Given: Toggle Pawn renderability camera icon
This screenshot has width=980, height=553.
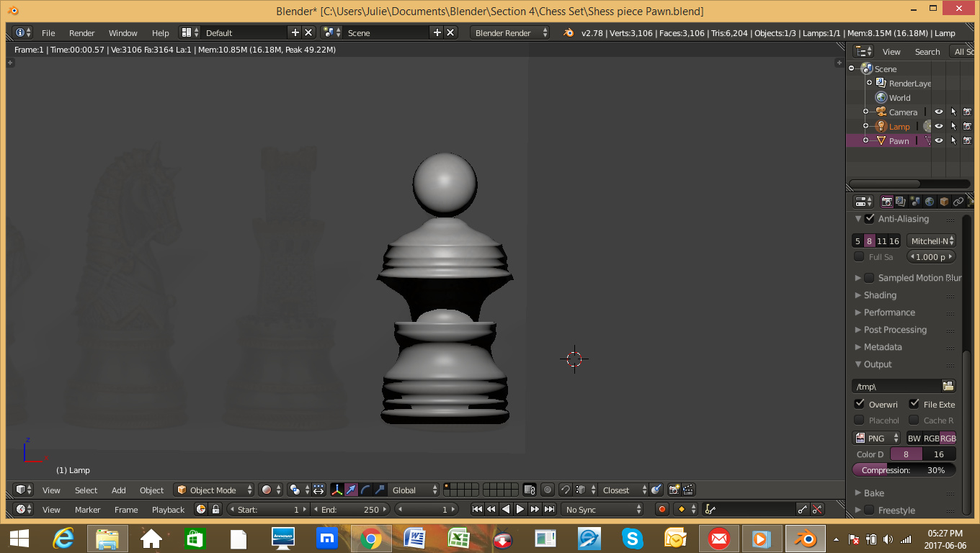Looking at the screenshot, I should point(967,140).
